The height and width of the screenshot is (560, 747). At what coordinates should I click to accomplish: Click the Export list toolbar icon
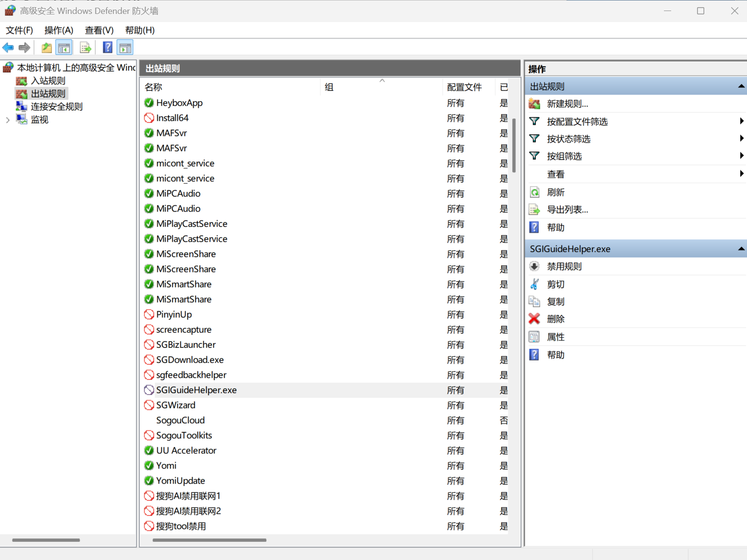85,48
